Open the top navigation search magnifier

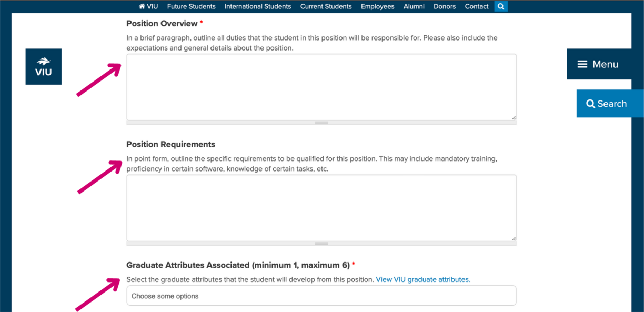pyautogui.click(x=501, y=6)
